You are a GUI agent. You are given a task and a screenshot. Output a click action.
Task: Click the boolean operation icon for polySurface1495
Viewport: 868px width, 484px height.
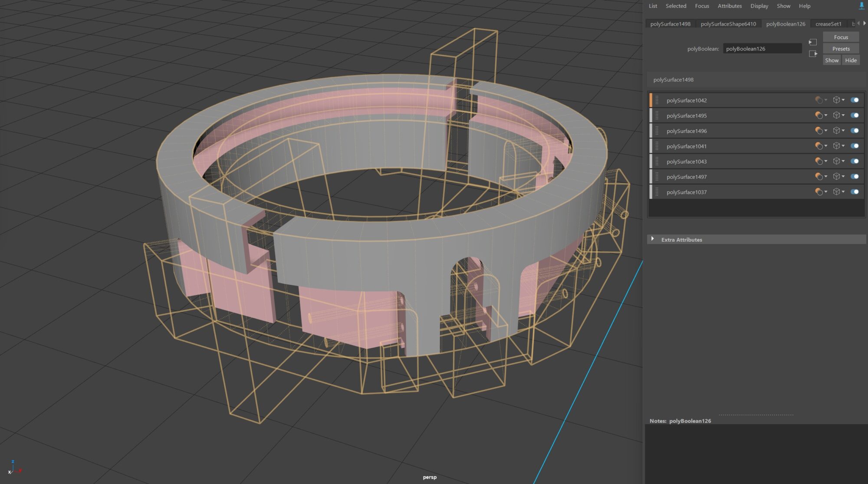coord(819,115)
